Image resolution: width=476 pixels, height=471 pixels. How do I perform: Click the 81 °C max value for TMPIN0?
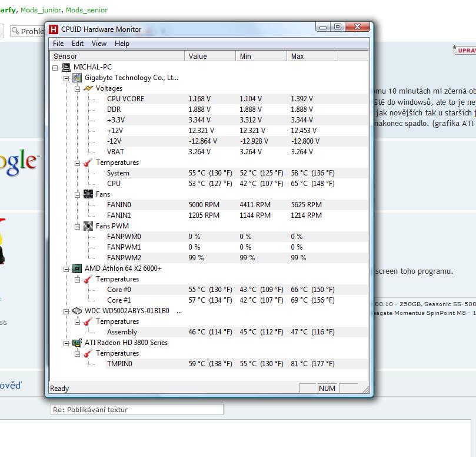[312, 364]
